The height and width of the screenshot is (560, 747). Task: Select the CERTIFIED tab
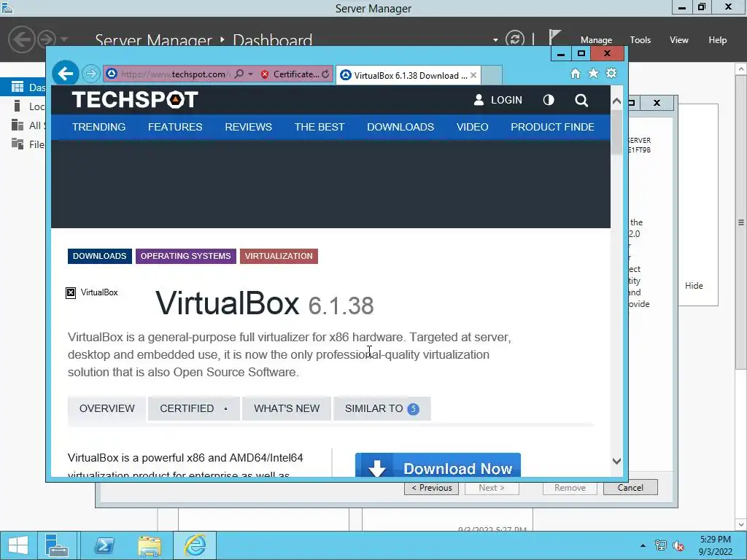pos(193,408)
